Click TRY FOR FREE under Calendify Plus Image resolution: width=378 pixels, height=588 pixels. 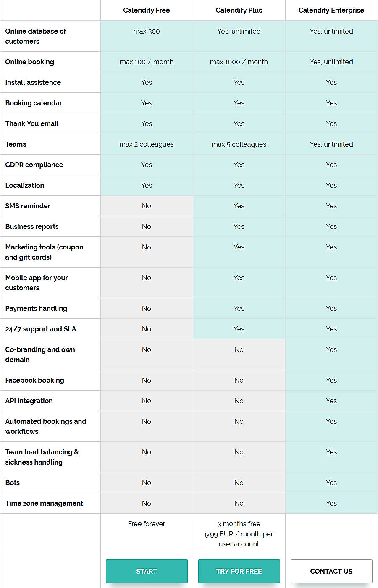point(239,571)
